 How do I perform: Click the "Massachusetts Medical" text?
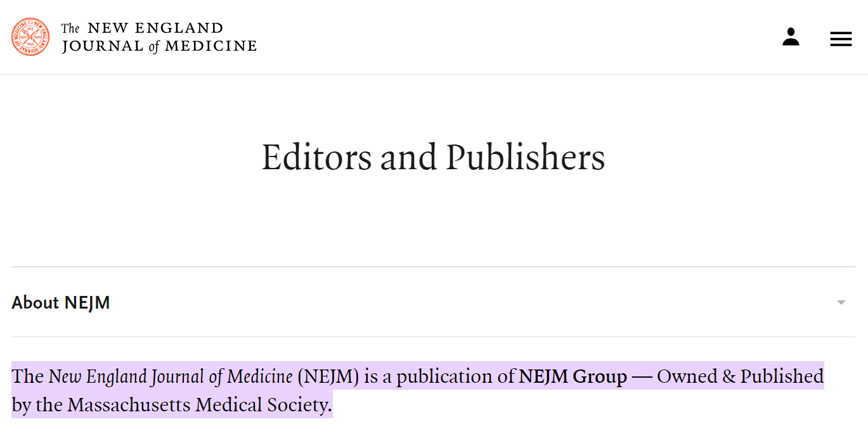160,405
